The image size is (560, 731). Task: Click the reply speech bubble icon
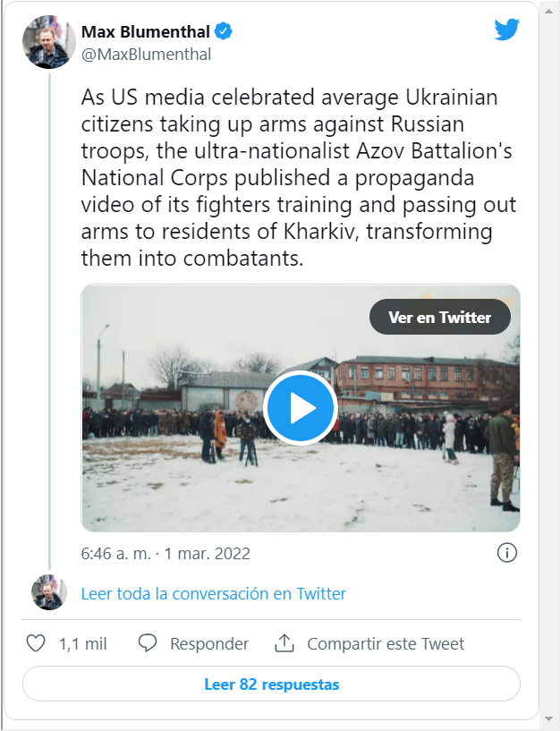[x=148, y=643]
